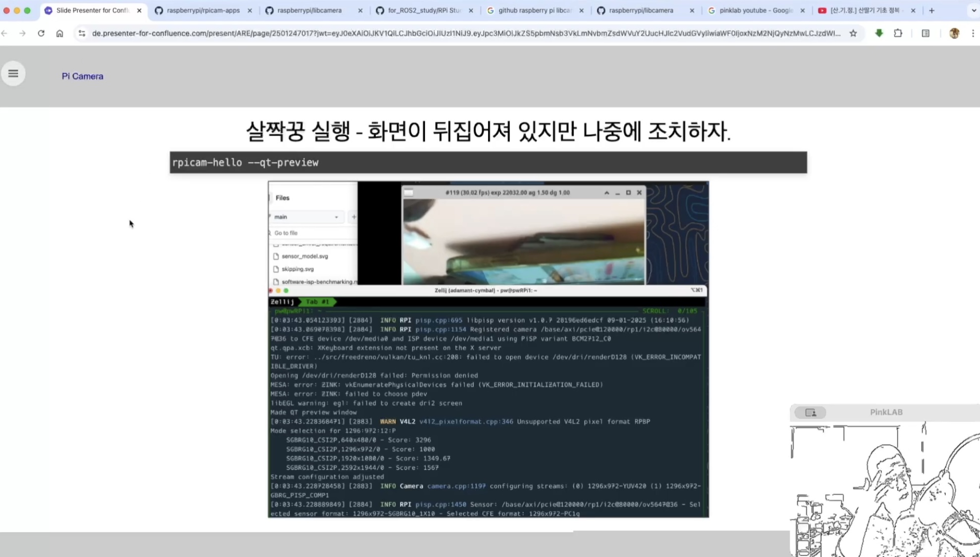The image size is (980, 557).
Task: Click the browser home icon
Action: click(59, 33)
